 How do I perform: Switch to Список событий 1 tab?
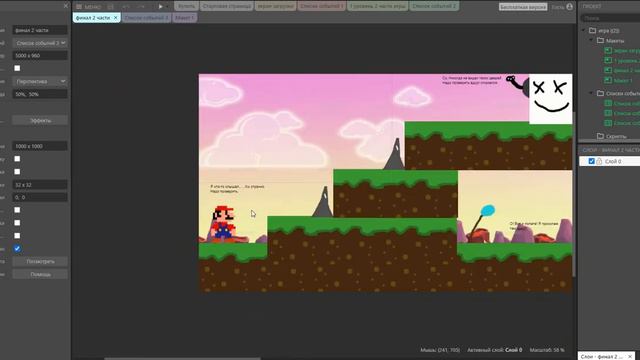pos(322,6)
